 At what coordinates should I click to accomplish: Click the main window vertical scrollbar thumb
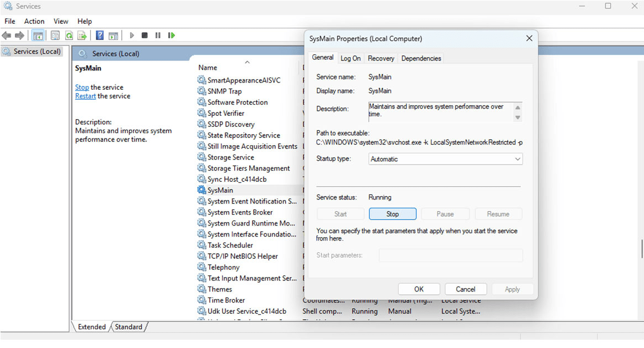pos(642,249)
